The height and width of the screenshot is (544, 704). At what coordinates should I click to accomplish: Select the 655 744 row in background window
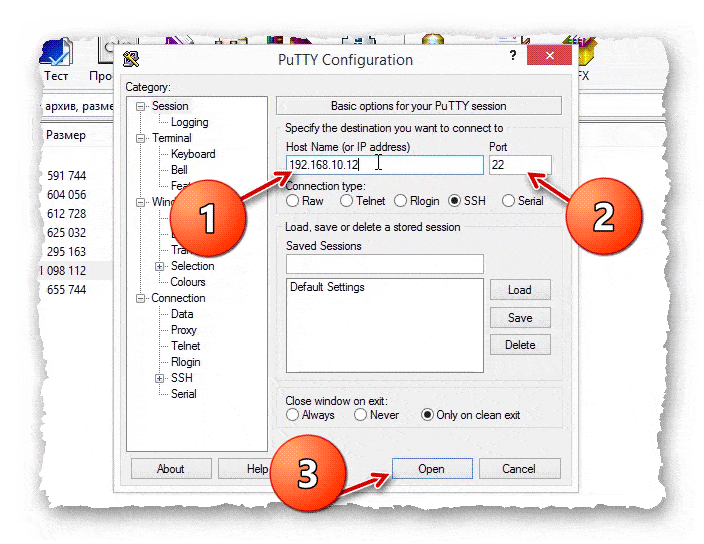(x=66, y=290)
